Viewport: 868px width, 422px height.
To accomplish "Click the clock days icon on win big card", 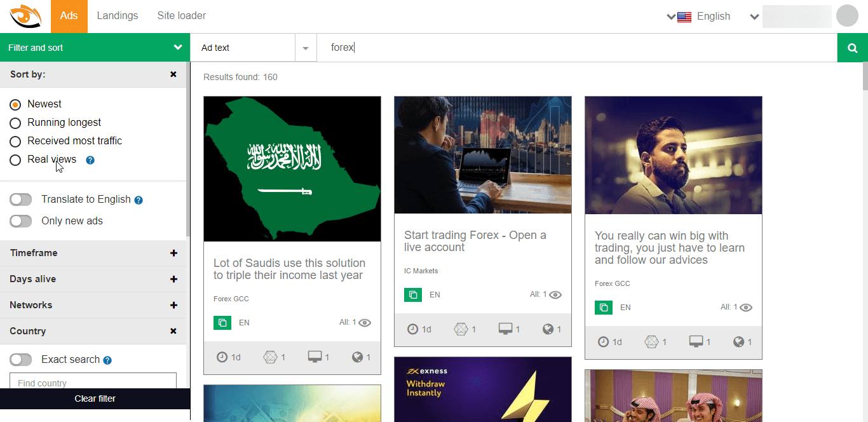I will (x=603, y=342).
